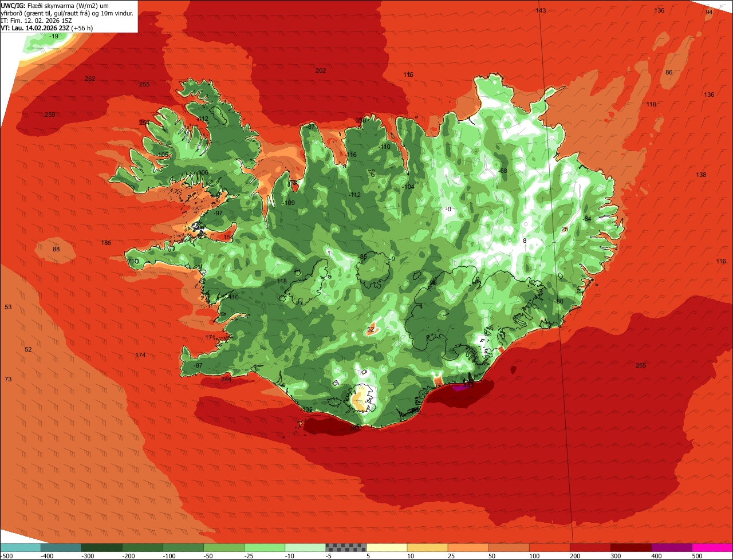Click the '-19' value over the teal patch
Screen dimensions: 733x560
(x=54, y=36)
